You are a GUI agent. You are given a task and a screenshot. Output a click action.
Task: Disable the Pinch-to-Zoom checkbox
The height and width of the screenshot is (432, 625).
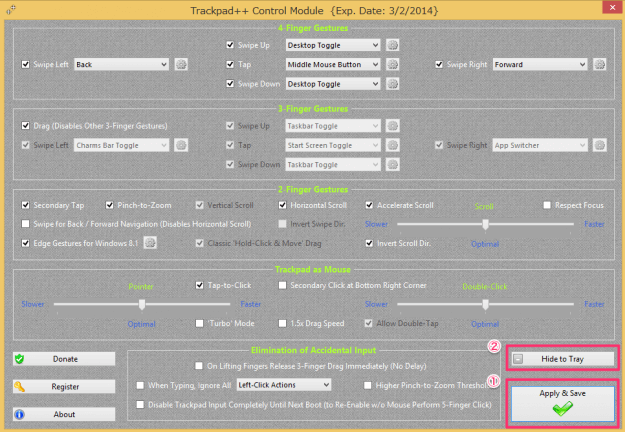(109, 205)
